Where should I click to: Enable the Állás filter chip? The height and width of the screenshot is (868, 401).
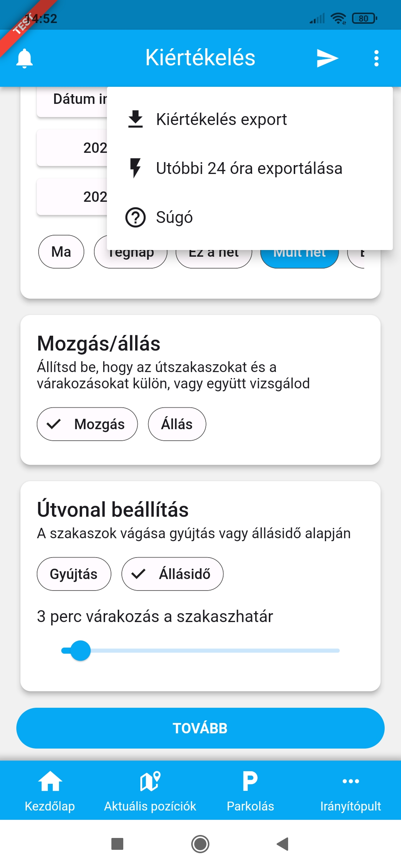[177, 424]
